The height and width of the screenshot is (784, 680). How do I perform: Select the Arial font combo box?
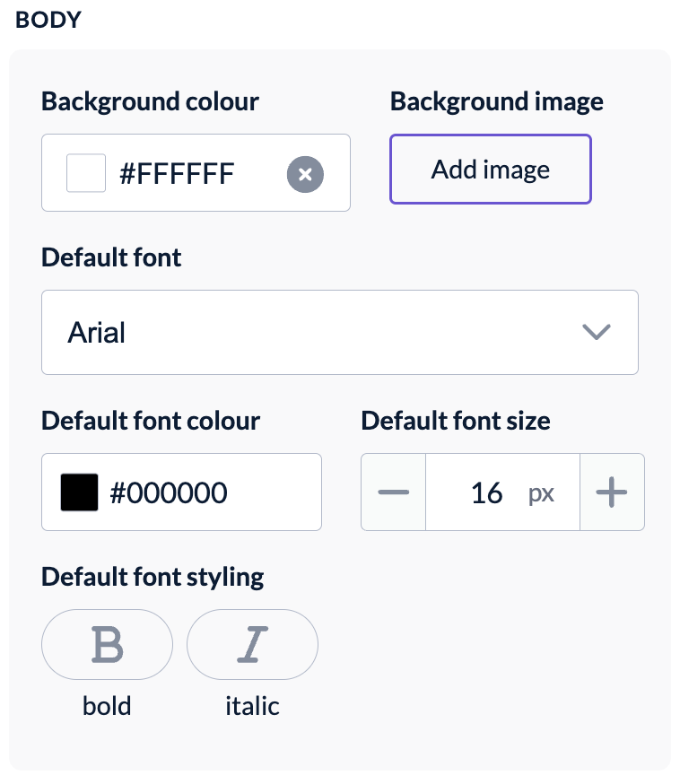(x=340, y=332)
